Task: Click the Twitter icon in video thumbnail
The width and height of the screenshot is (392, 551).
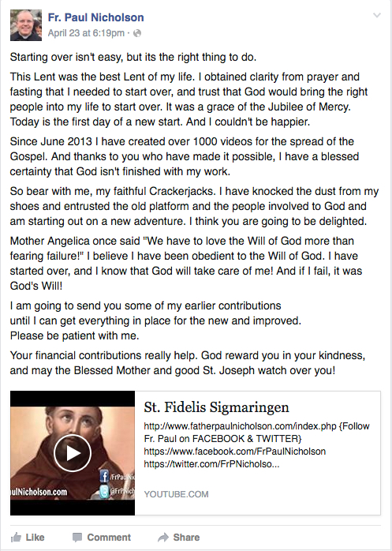Action: point(104,491)
